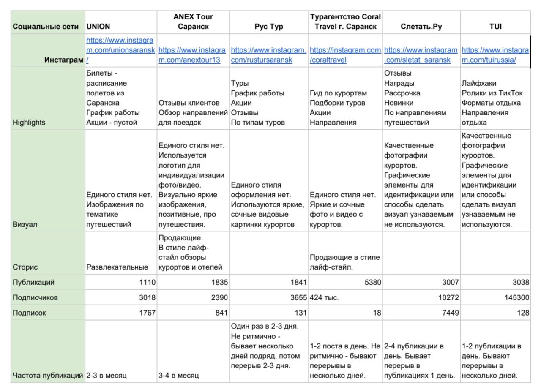This screenshot has height=392, width=541.
Task: Select the 'Рус Тур' column header
Action: (x=269, y=22)
